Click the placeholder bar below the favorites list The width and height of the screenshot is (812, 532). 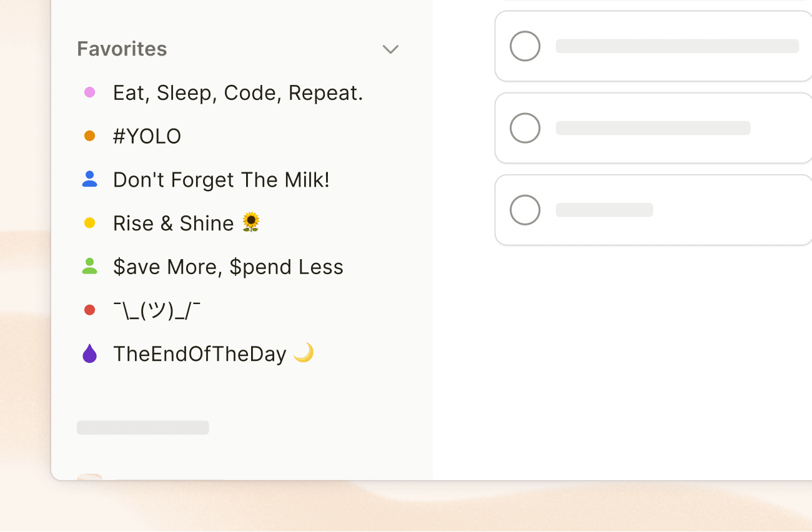coord(142,427)
